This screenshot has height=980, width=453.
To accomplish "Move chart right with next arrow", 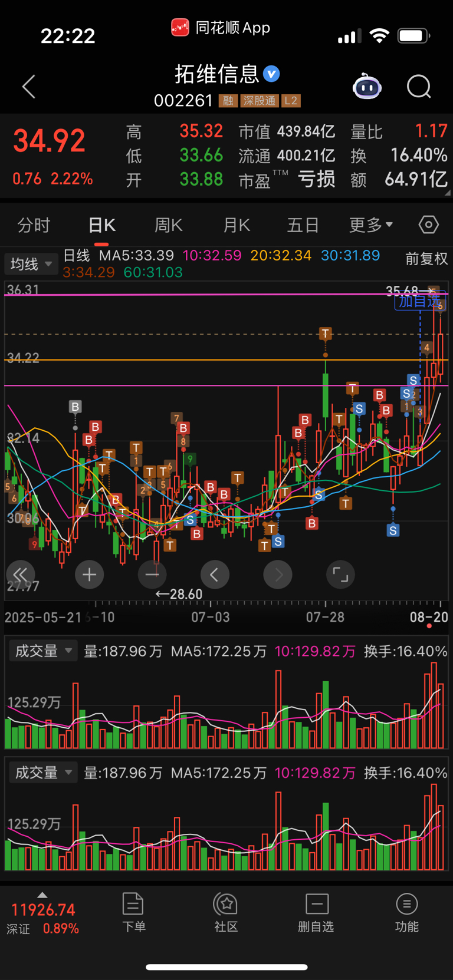I will [x=278, y=575].
